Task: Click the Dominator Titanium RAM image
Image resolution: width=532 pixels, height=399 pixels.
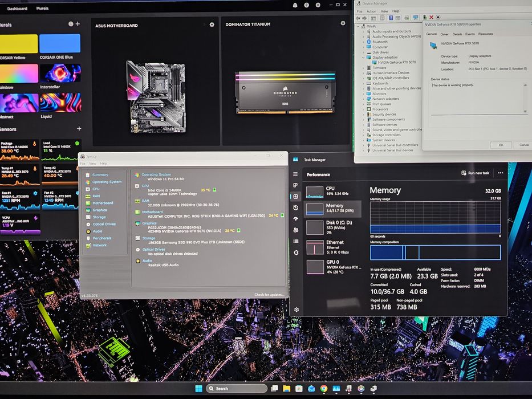Action: tap(285, 92)
